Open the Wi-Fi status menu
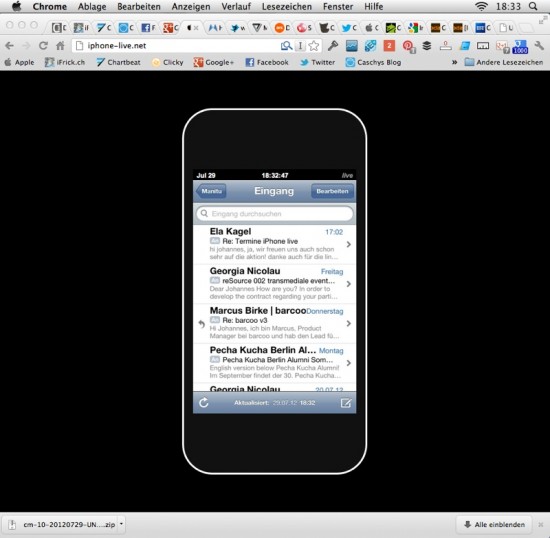The image size is (550, 538). tap(481, 6)
